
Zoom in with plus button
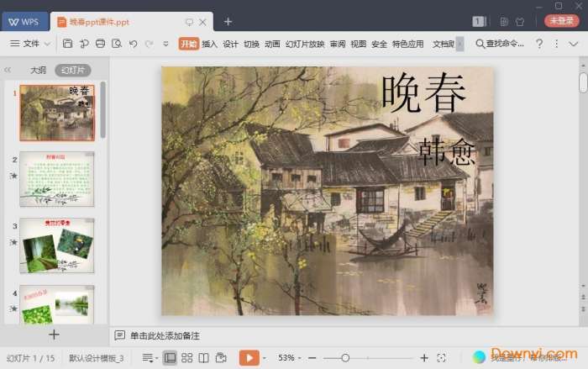424,358
